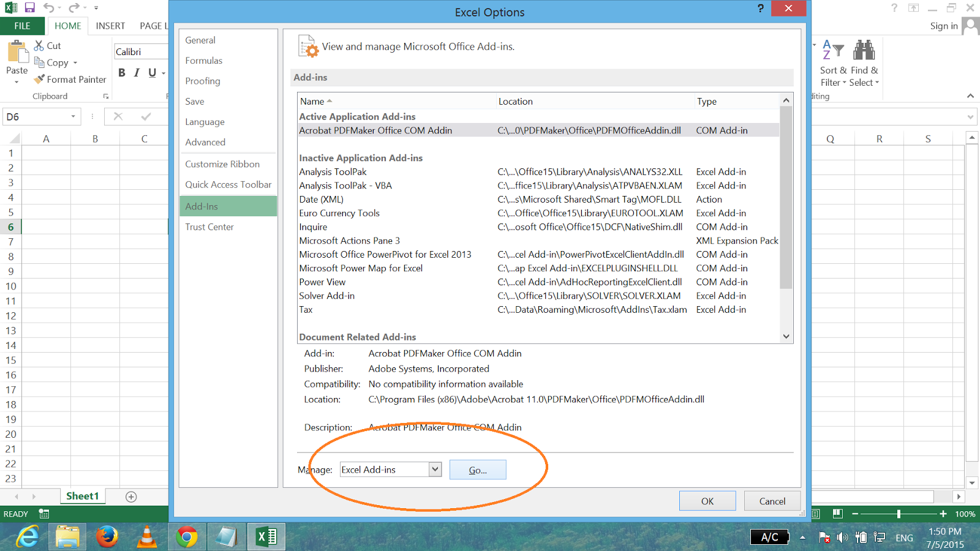Click the Excel Options dialog help question mark

coord(761,9)
